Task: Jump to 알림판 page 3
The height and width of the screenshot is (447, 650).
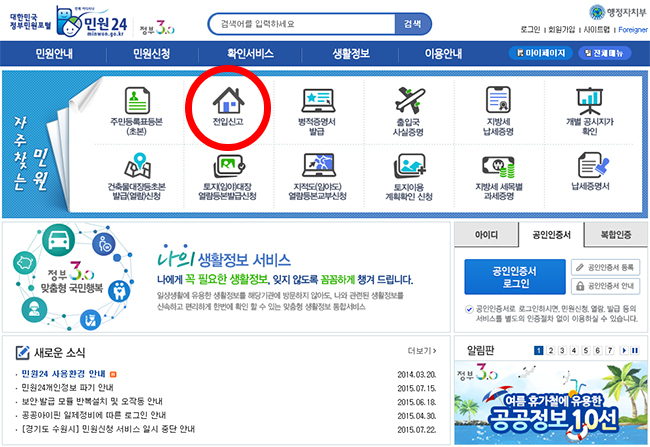Action: point(561,351)
